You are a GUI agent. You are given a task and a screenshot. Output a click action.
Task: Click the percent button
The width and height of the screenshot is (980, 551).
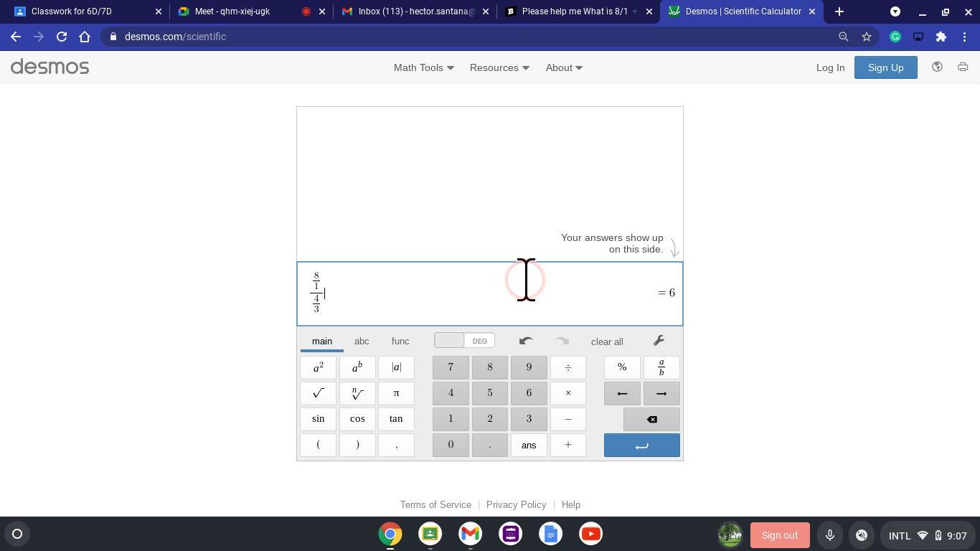pyautogui.click(x=622, y=367)
